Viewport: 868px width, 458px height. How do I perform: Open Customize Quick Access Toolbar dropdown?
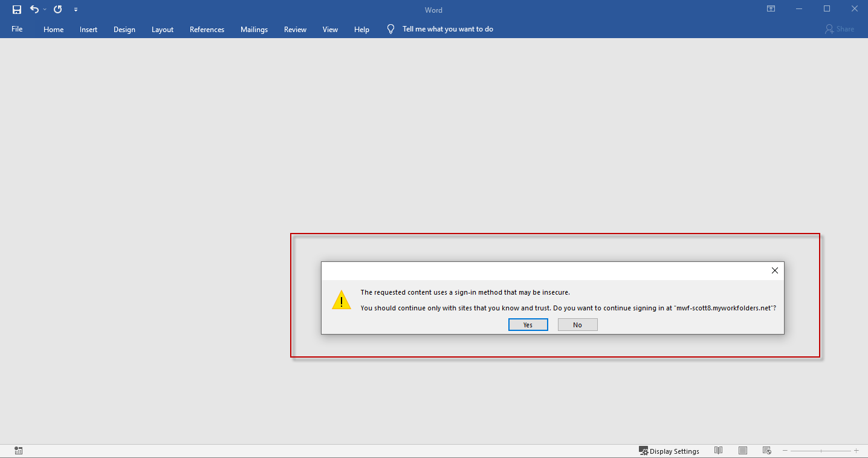(x=76, y=10)
